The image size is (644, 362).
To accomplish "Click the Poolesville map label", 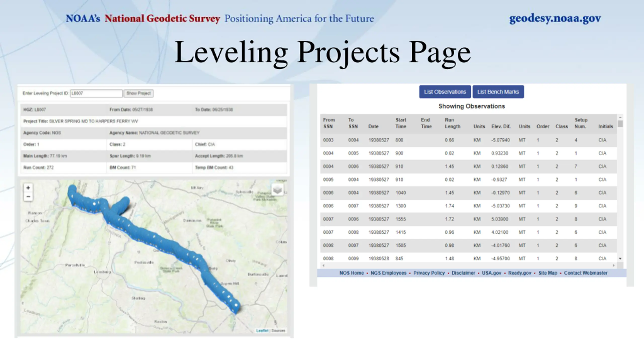I will coord(144,262).
